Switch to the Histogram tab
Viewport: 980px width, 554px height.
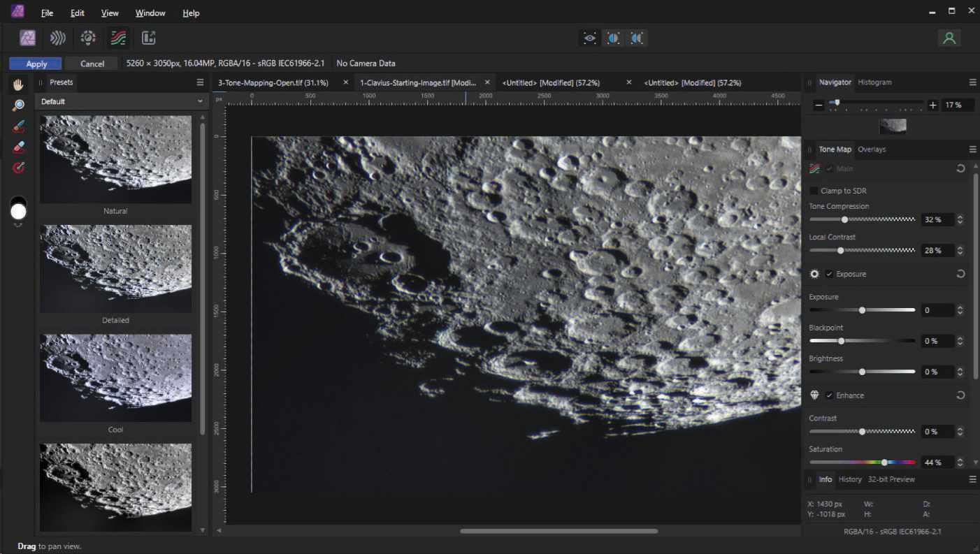coord(874,82)
